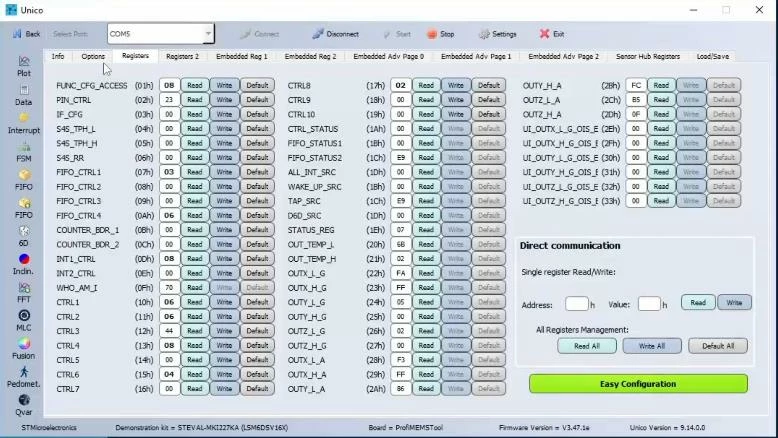
Task: Open the Data sidebar tool
Action: (23, 95)
